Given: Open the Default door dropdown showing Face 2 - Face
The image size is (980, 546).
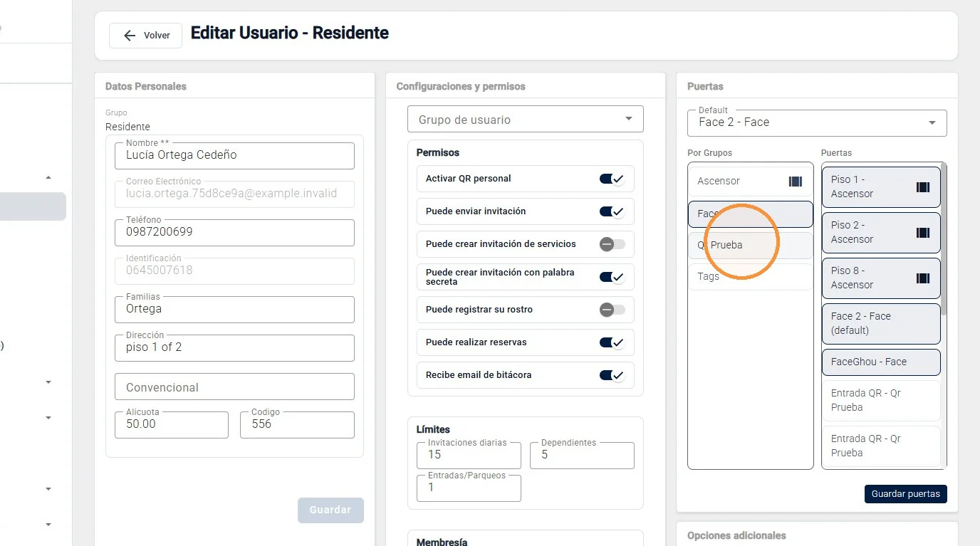Looking at the screenshot, I should [817, 122].
